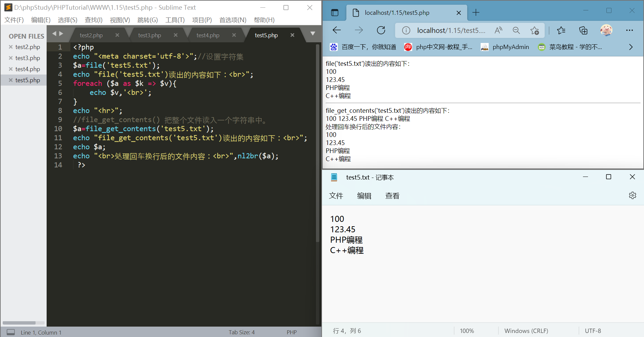The width and height of the screenshot is (644, 337).
Task: Click the Notepad app icon in title bar
Action: tap(334, 177)
